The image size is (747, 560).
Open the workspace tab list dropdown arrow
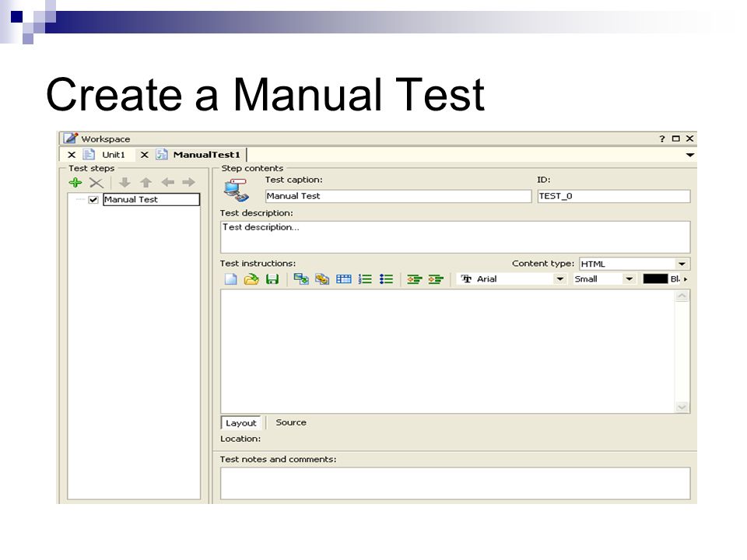point(690,155)
